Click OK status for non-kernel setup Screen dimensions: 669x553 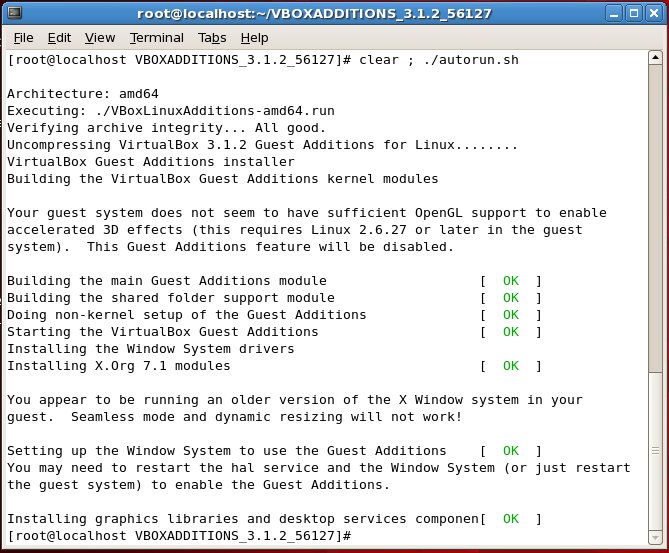(x=511, y=315)
